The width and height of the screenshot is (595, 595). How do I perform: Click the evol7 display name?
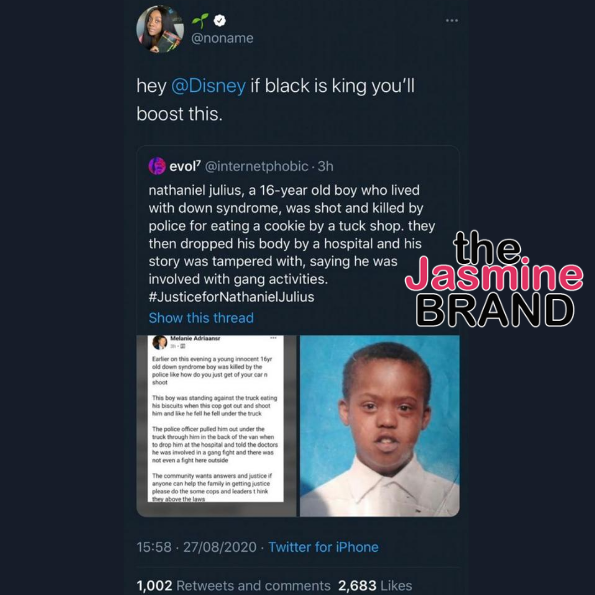[x=185, y=166]
